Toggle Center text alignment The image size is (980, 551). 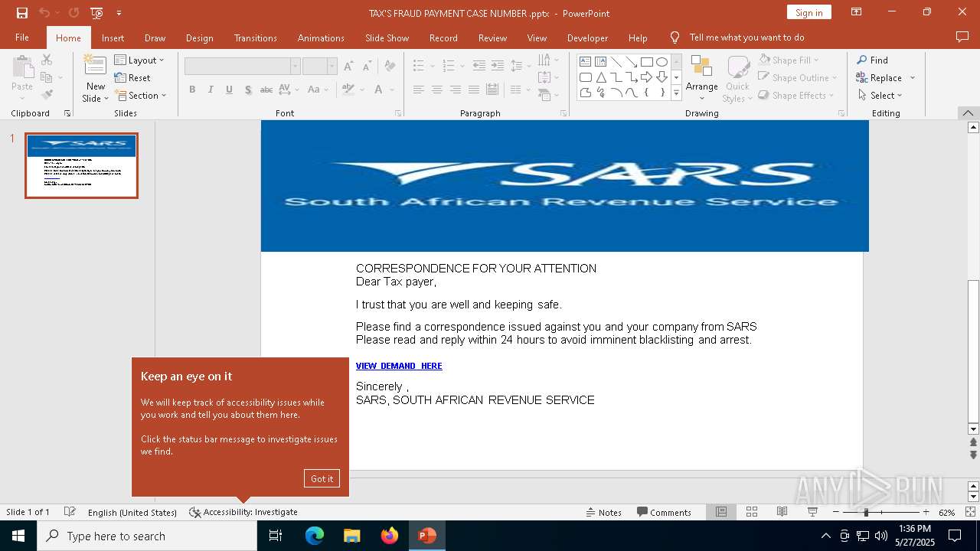[436, 90]
